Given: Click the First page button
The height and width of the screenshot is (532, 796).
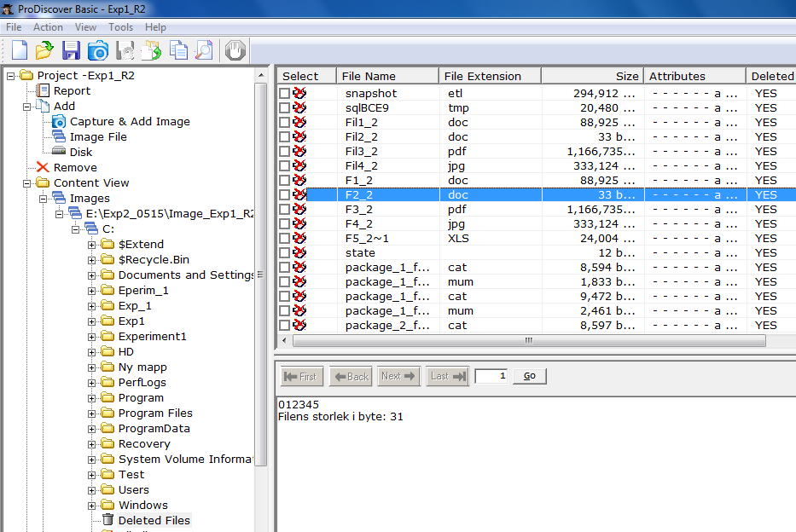Looking at the screenshot, I should [x=301, y=376].
